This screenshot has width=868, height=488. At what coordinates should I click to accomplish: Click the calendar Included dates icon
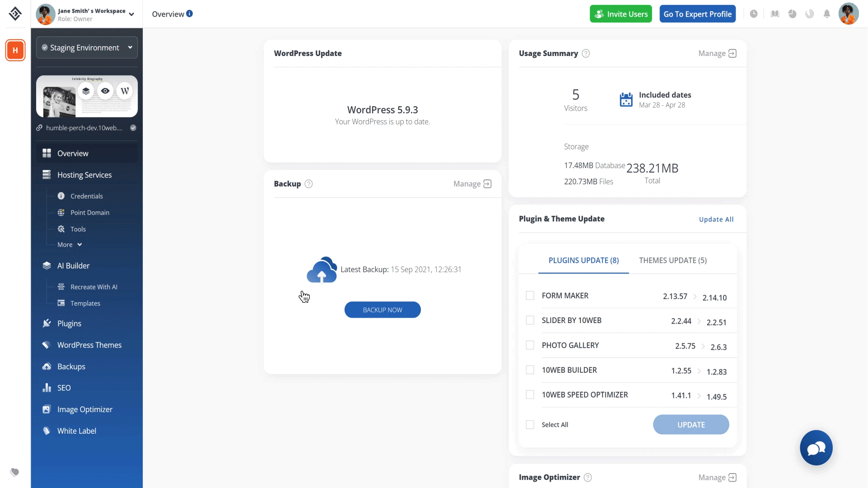coord(626,99)
